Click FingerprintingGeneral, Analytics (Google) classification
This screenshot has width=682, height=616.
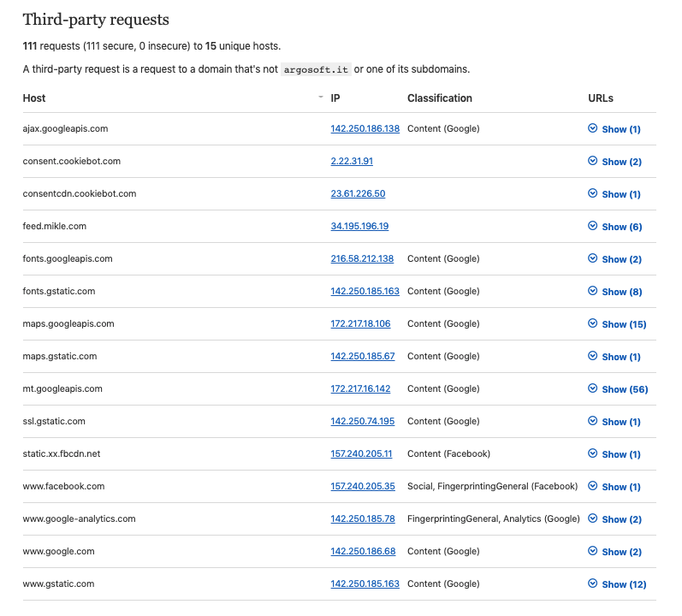tap(493, 518)
